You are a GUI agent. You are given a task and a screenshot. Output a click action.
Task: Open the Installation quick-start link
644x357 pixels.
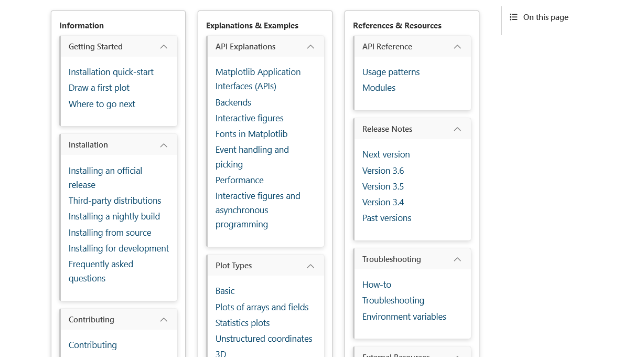coord(111,72)
